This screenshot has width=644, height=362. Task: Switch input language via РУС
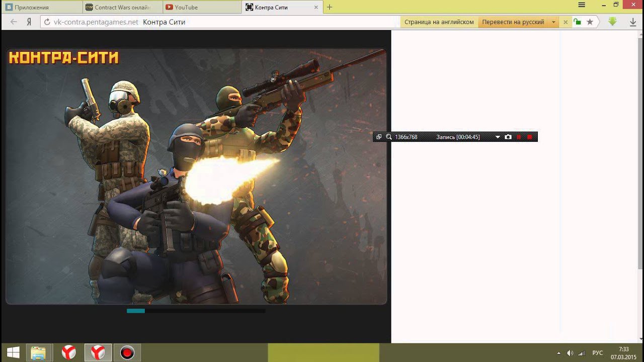point(598,353)
